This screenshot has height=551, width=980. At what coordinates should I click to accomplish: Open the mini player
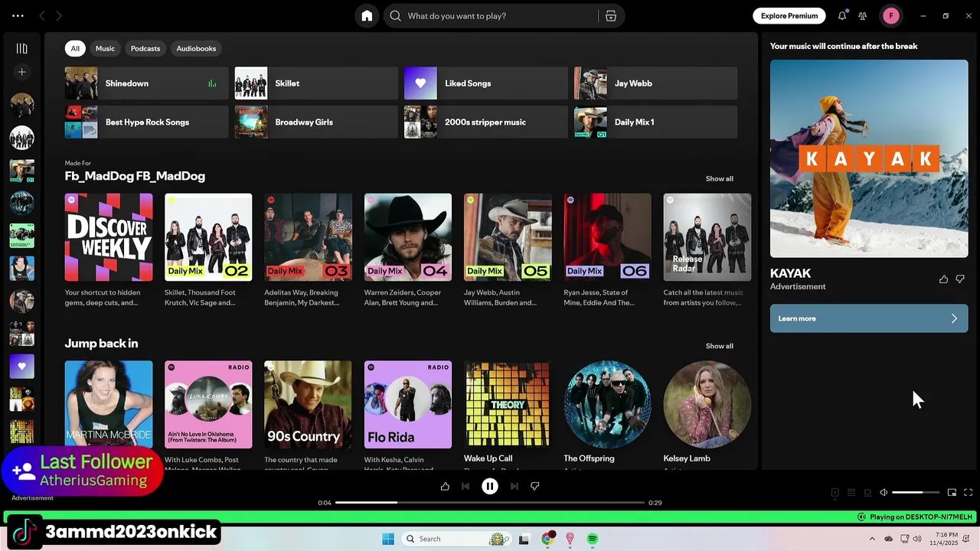coord(952,493)
